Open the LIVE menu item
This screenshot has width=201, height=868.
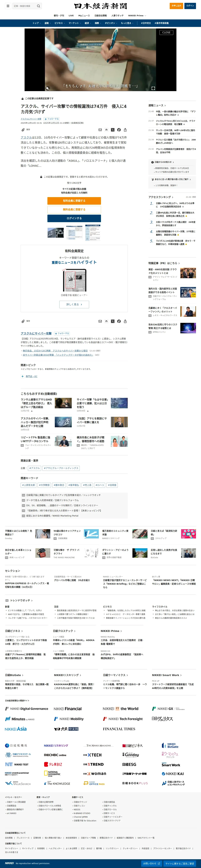pos(71,15)
